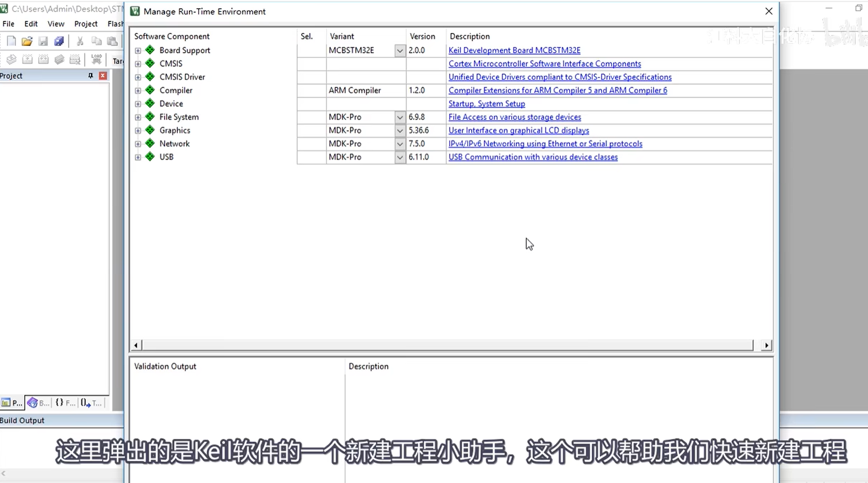Open User Interface on graphical LCD displays link
Viewport: 868px width, 483px height.
click(519, 130)
